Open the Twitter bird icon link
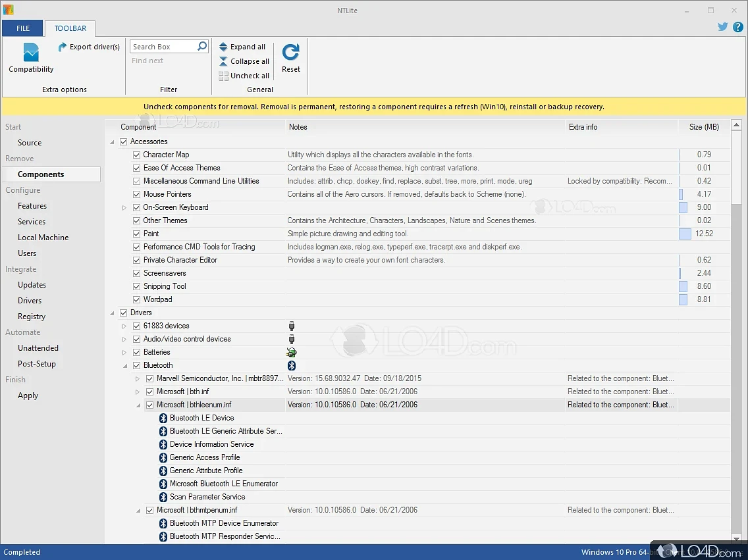 click(722, 28)
